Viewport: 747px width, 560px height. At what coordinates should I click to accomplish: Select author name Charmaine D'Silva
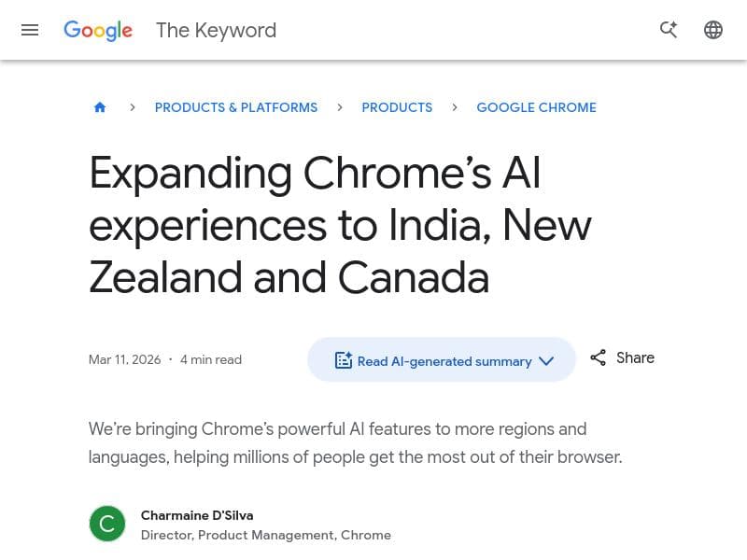(196, 514)
